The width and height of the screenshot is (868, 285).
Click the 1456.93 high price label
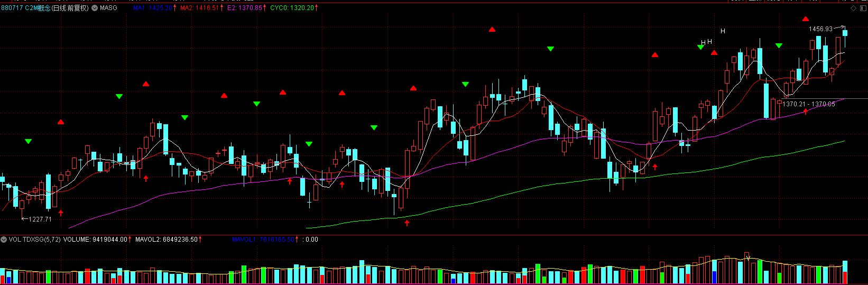coord(820,29)
